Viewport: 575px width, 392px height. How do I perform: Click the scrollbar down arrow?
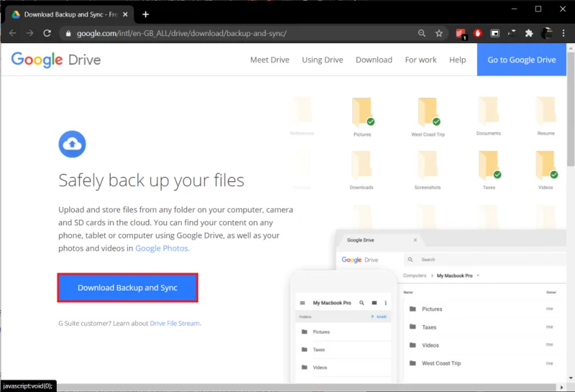point(571,378)
